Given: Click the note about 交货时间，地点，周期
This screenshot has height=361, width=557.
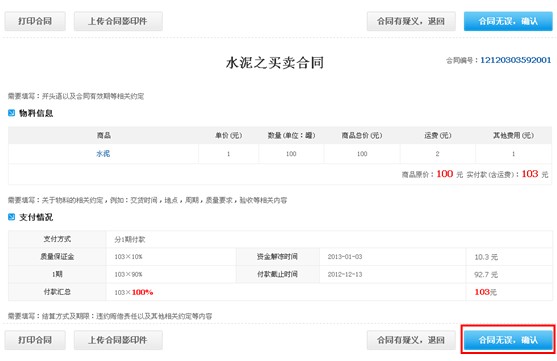Looking at the screenshot, I should [147, 200].
